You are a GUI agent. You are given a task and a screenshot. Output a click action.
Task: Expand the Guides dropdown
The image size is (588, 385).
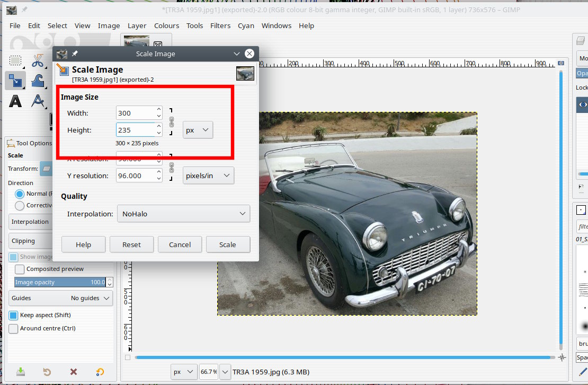(x=61, y=298)
